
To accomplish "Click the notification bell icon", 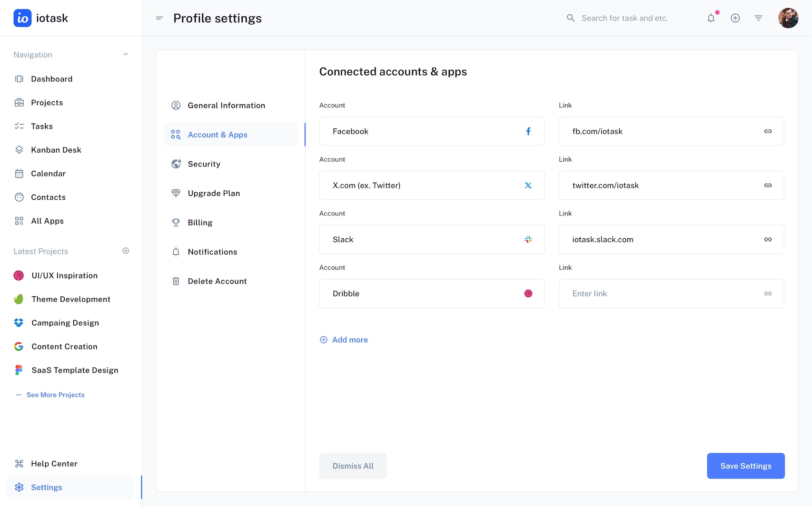I will click(x=711, y=18).
